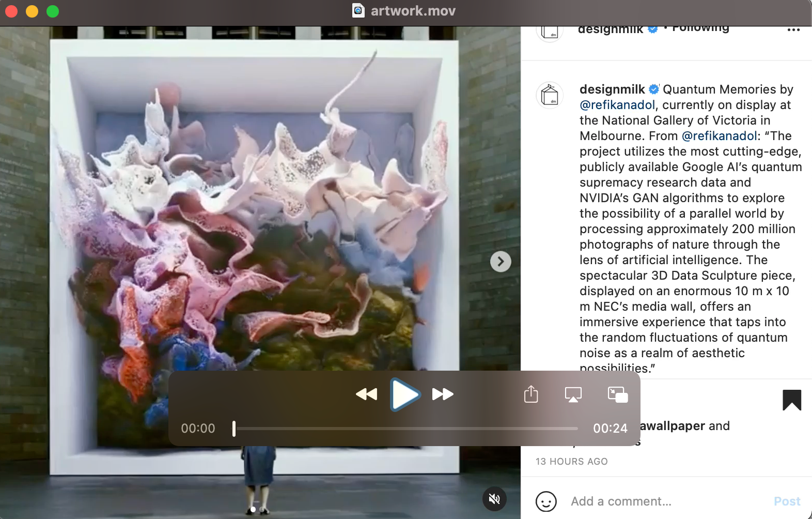812x519 pixels.
Task: Open the share menu in player controls
Action: coord(531,394)
